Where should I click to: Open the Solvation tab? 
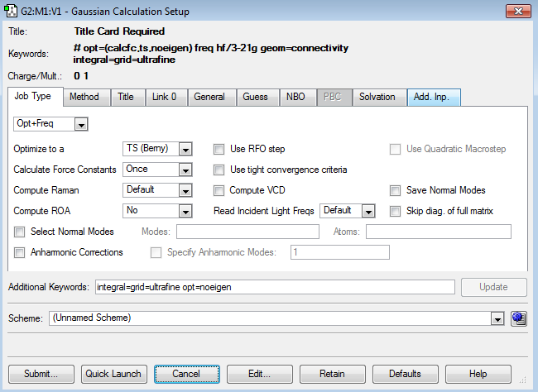(x=377, y=98)
